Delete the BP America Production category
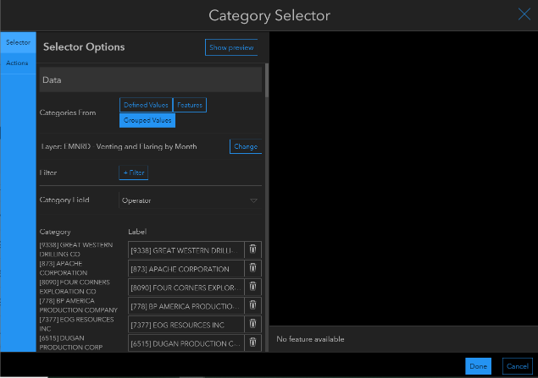 click(x=253, y=305)
